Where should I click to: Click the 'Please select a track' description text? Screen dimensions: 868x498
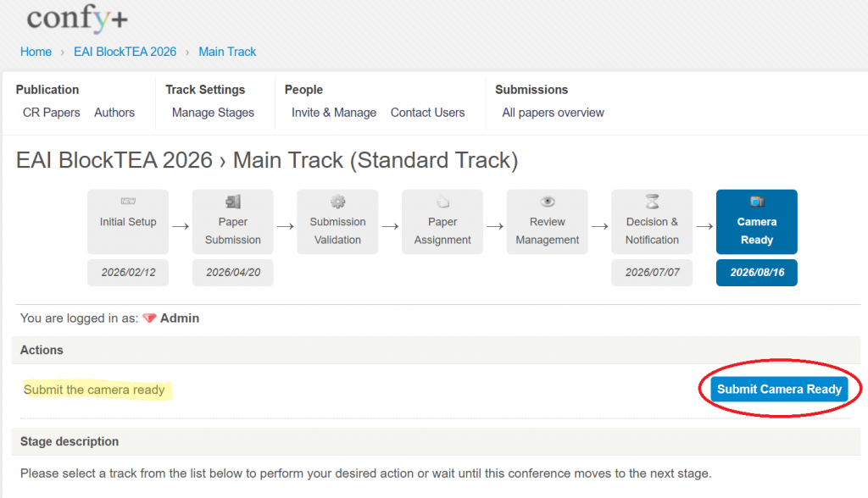click(366, 473)
